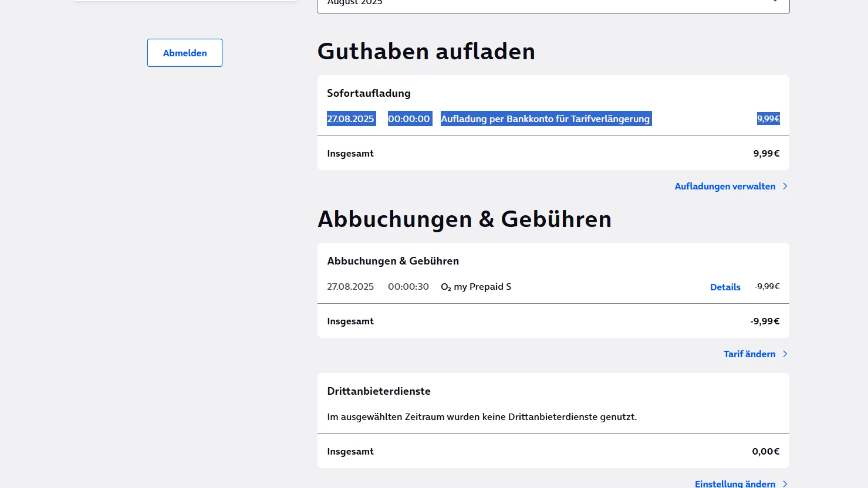Open the Aufladungen verwalten link
This screenshot has width=868, height=488.
click(x=725, y=187)
